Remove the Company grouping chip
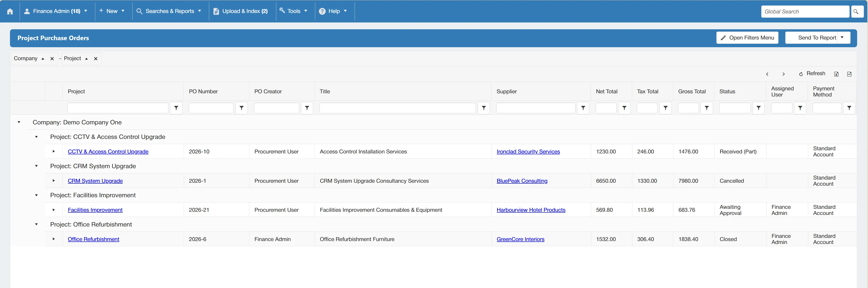This screenshot has width=868, height=288. tap(52, 59)
